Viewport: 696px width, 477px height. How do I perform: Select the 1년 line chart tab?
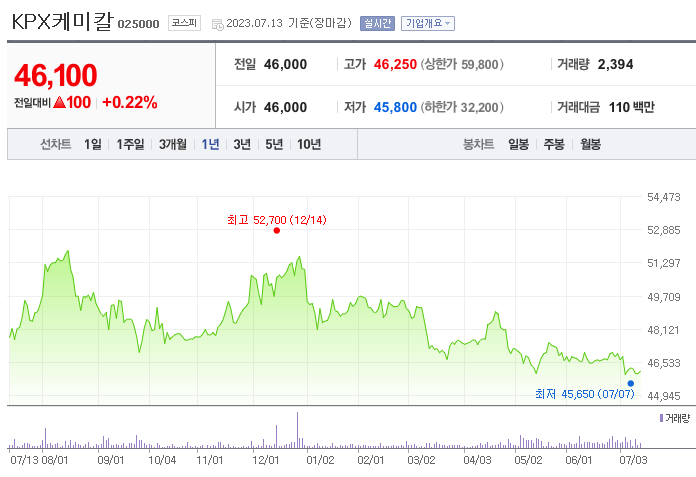point(210,144)
